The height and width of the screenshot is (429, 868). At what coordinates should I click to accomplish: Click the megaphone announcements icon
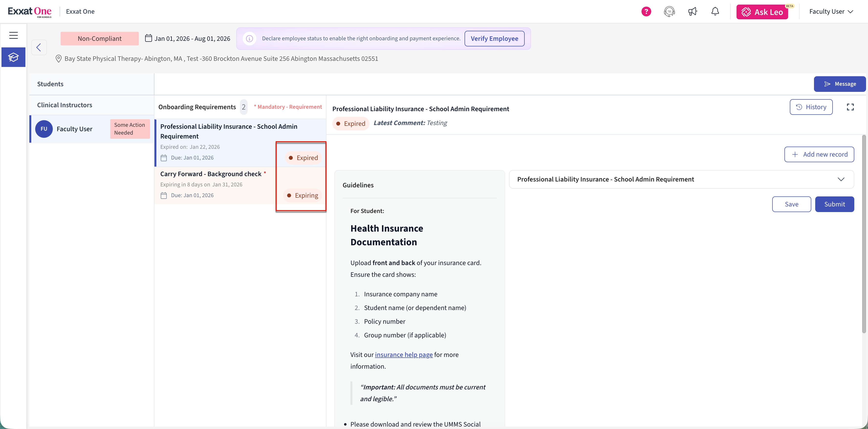[693, 11]
